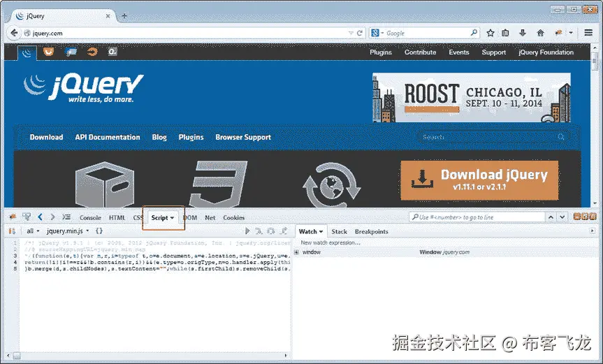Image resolution: width=603 pixels, height=364 pixels.
Task: Switch to the HTML tab
Action: pos(117,217)
